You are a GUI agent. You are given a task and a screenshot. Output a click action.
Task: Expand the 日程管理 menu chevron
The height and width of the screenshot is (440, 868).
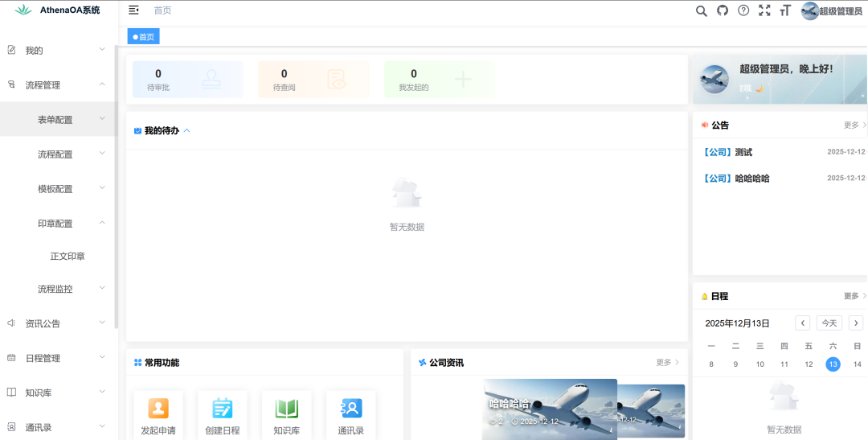click(102, 357)
